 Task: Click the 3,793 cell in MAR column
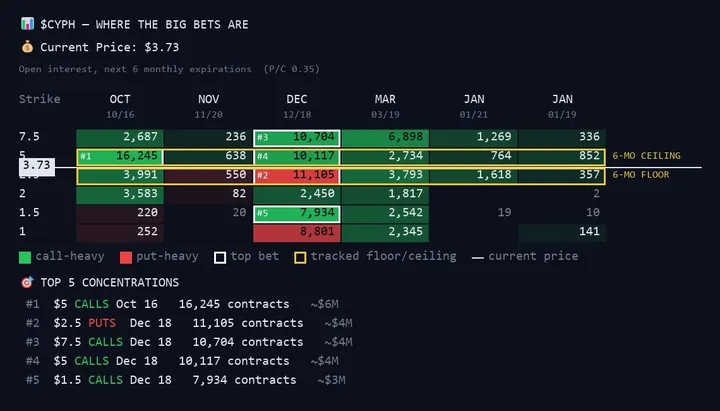click(385, 175)
